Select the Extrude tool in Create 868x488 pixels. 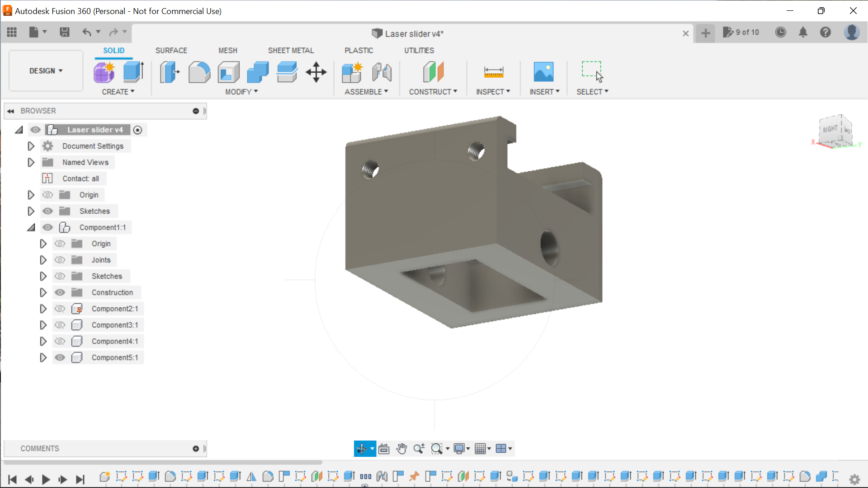pyautogui.click(x=134, y=72)
